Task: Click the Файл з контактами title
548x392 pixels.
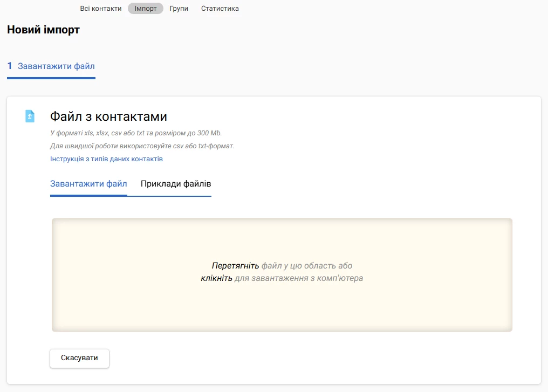Action: click(108, 116)
